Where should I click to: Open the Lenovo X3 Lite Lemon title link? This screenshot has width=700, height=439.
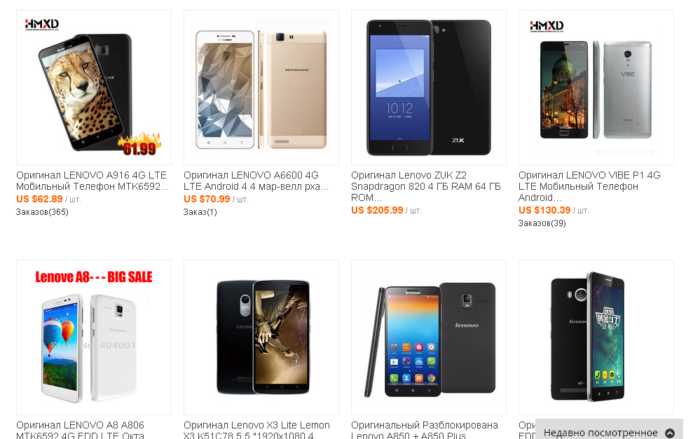click(257, 430)
